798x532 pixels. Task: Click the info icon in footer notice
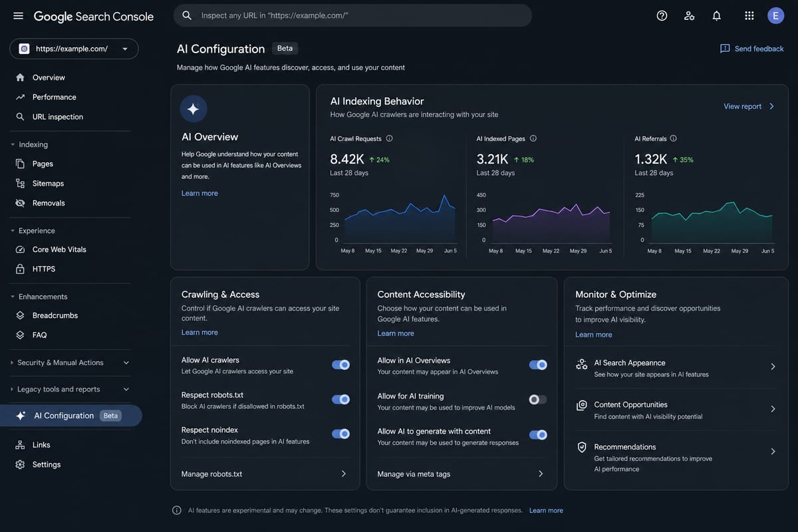[x=177, y=510]
